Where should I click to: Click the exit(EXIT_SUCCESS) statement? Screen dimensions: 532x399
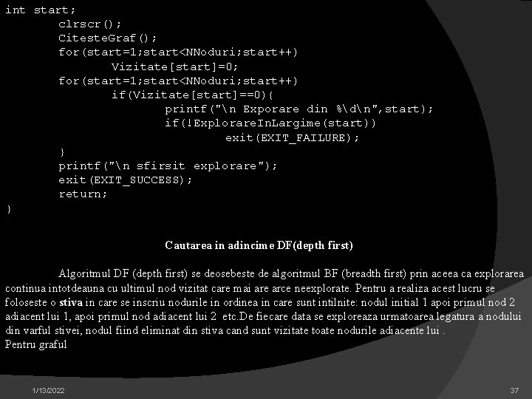pos(125,180)
